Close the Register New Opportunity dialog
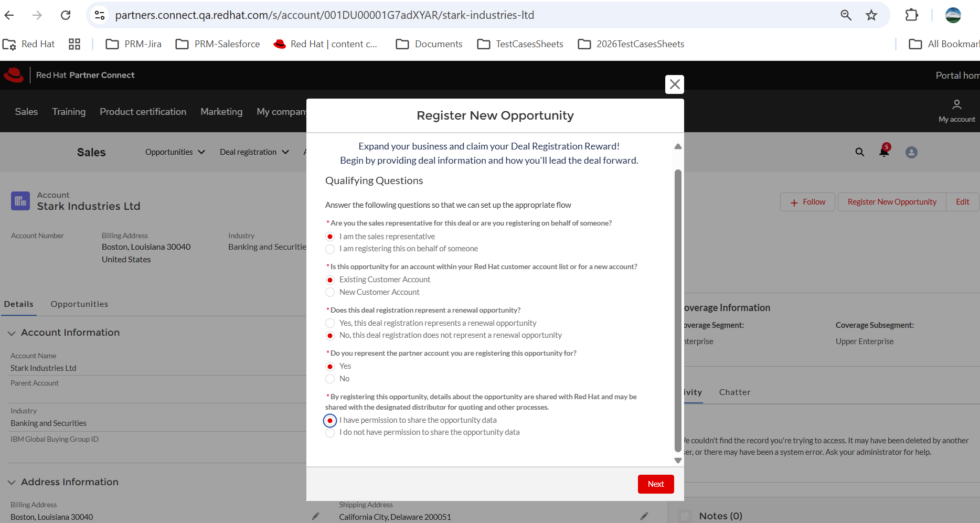The height and width of the screenshot is (523, 980). (x=675, y=84)
